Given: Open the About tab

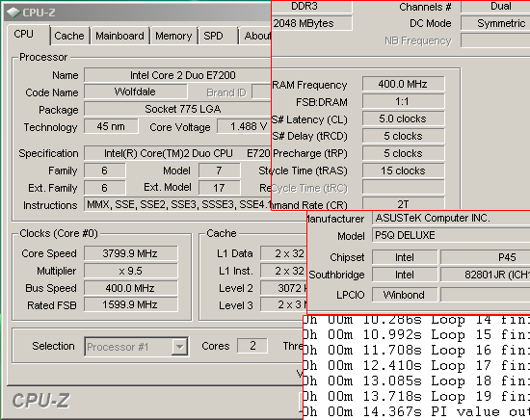Looking at the screenshot, I should tap(256, 36).
